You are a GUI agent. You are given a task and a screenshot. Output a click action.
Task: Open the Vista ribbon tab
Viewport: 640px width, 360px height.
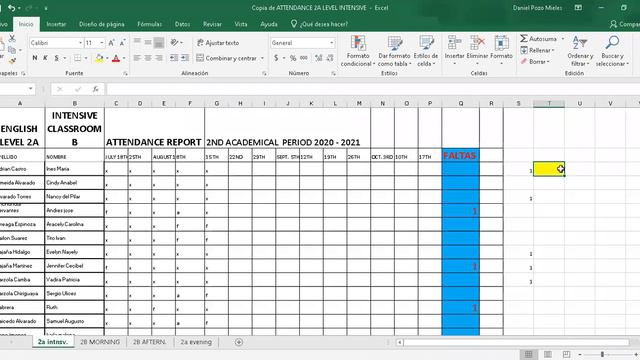click(241, 24)
